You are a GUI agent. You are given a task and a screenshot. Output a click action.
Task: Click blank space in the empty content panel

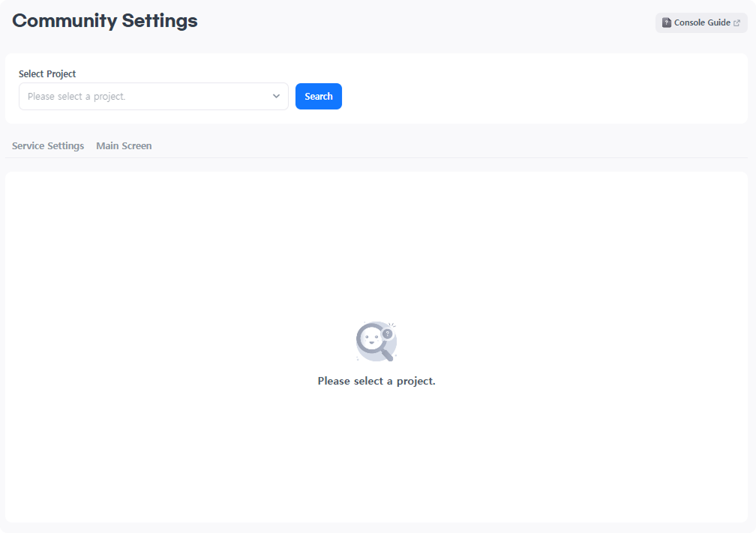187,262
